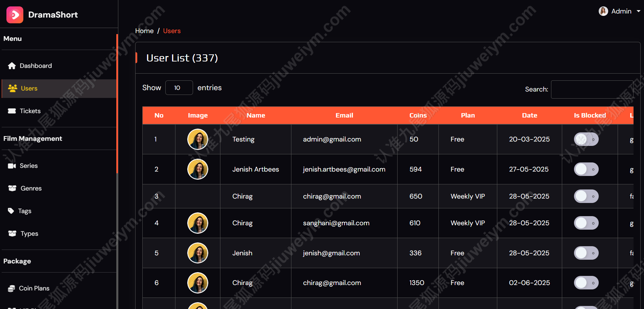Click the Users breadcrumb link
Image resolution: width=644 pixels, height=309 pixels.
(x=172, y=31)
